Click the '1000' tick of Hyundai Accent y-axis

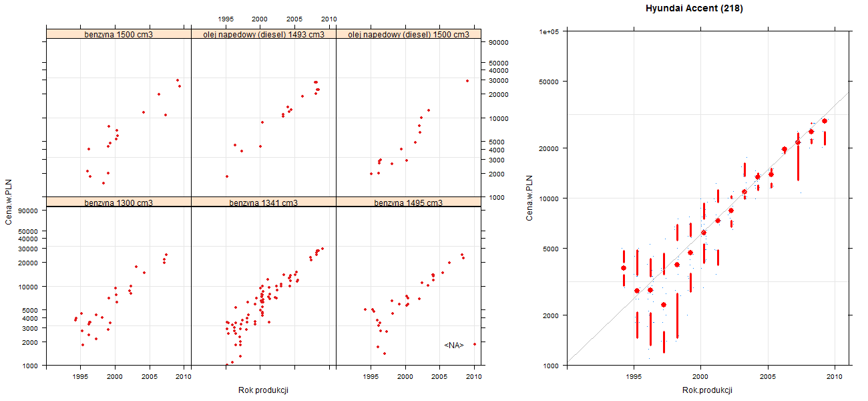pyautogui.click(x=552, y=366)
